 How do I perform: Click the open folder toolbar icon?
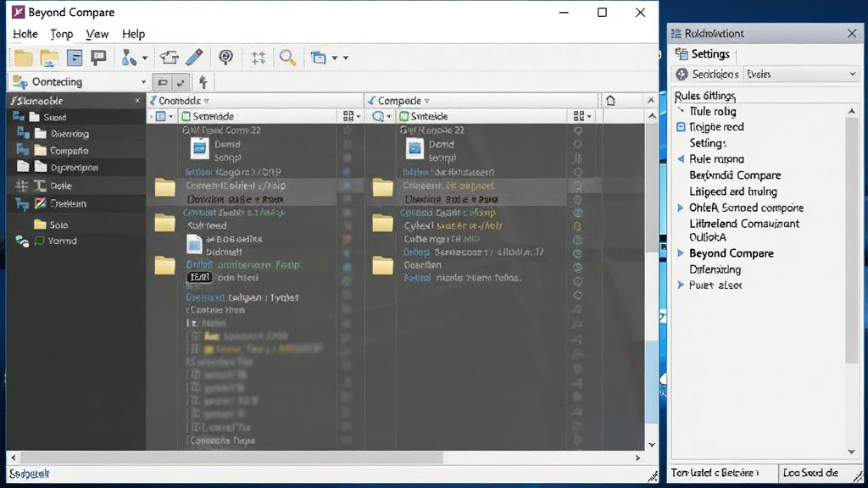(x=49, y=58)
